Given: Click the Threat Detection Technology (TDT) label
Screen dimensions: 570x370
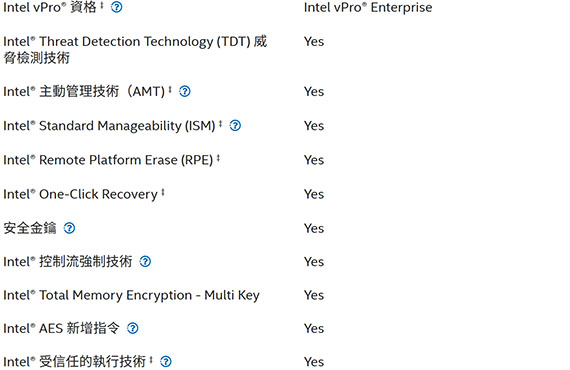Looking at the screenshot, I should (x=135, y=50).
